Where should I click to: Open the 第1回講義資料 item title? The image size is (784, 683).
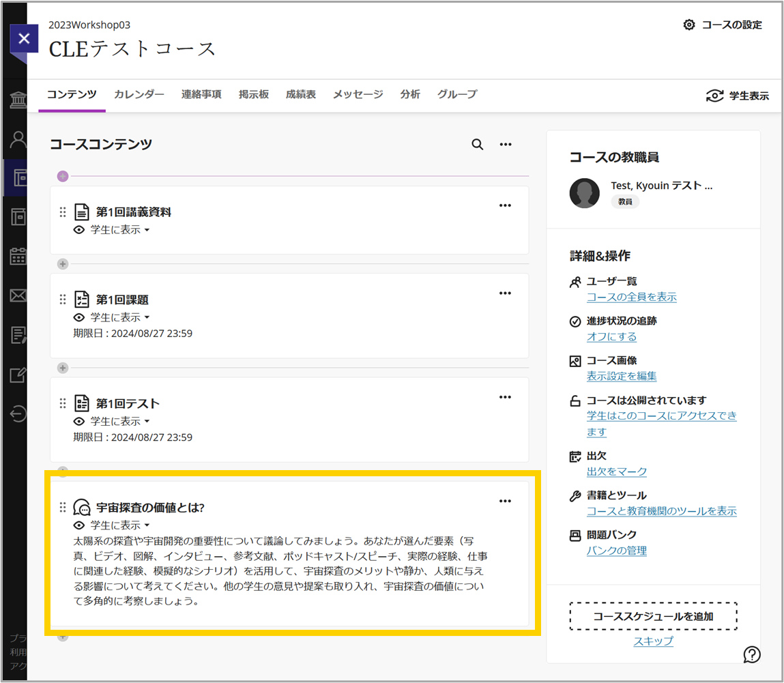tap(134, 212)
